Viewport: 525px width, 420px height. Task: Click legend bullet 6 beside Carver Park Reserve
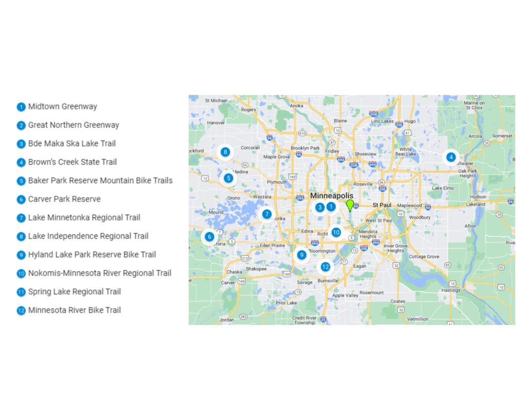(21, 199)
